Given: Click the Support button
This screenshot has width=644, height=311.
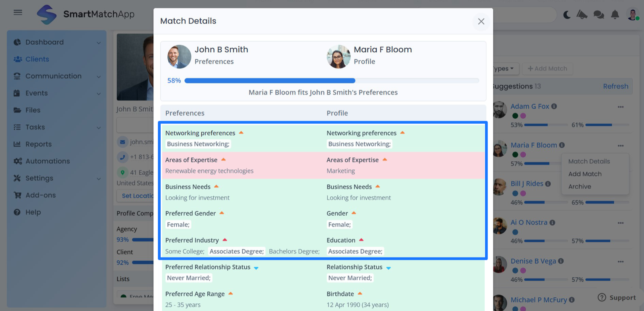Looking at the screenshot, I should click(x=617, y=297).
